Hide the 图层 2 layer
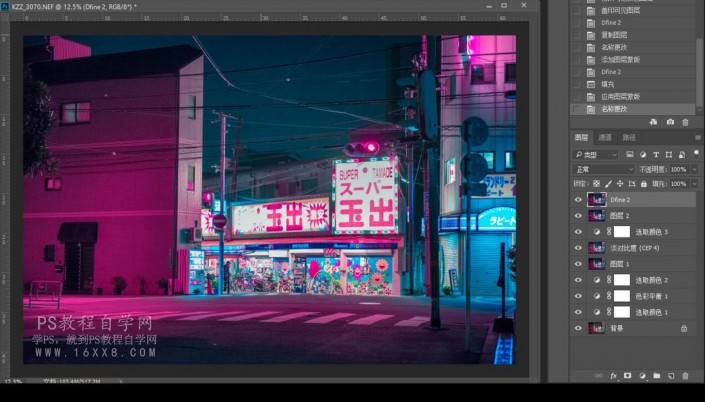Image resolution: width=705 pixels, height=402 pixels. [x=578, y=216]
